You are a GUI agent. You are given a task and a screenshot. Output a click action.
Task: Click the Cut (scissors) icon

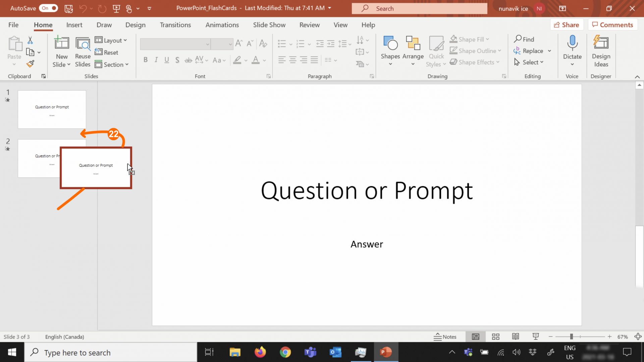point(30,40)
